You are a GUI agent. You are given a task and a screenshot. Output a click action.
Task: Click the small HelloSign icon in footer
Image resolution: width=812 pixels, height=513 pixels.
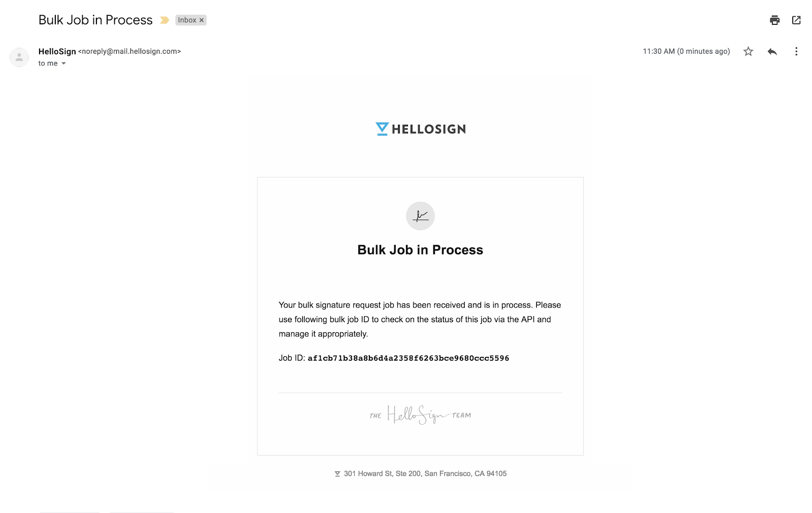337,474
